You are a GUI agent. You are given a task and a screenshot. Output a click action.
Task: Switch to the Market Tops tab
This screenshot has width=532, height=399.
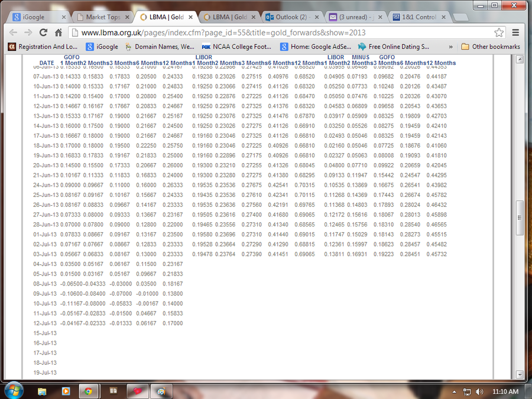pyautogui.click(x=103, y=17)
